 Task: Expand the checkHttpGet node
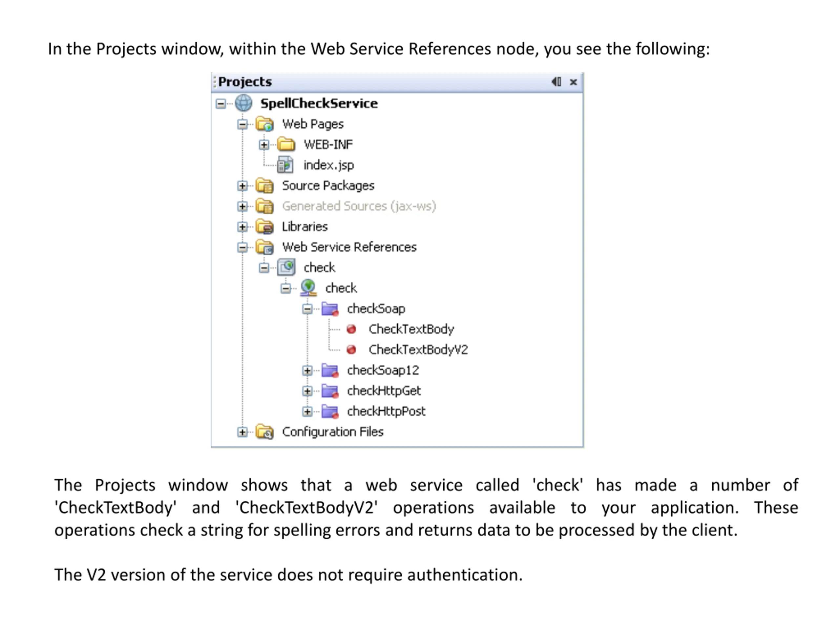[x=307, y=391]
